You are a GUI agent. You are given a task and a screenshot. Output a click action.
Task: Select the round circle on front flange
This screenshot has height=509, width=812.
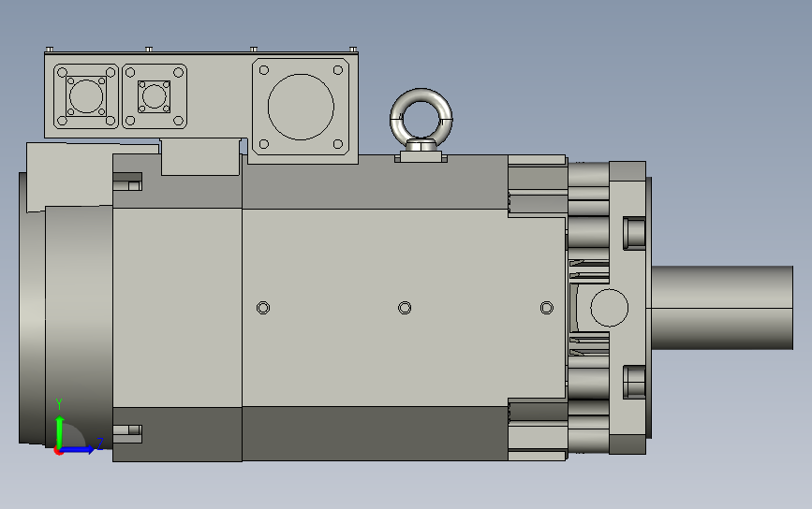tap(610, 308)
